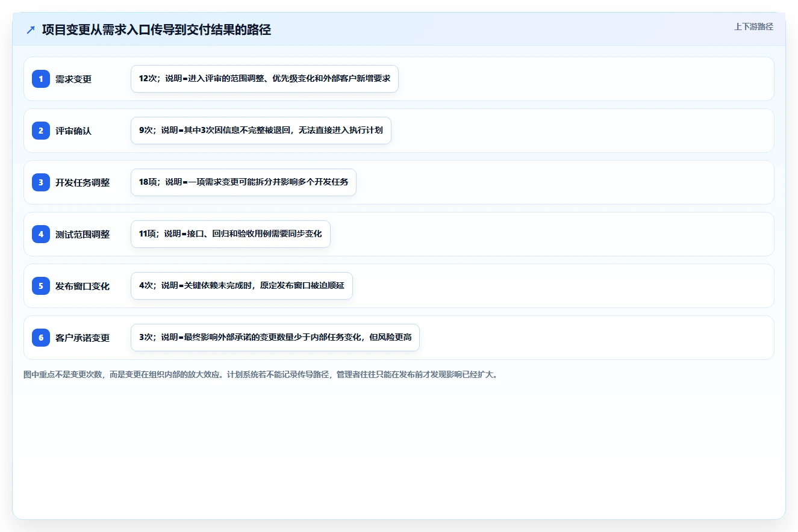Select step badge 3 for 开发任务调整
The image size is (798, 532).
41,182
